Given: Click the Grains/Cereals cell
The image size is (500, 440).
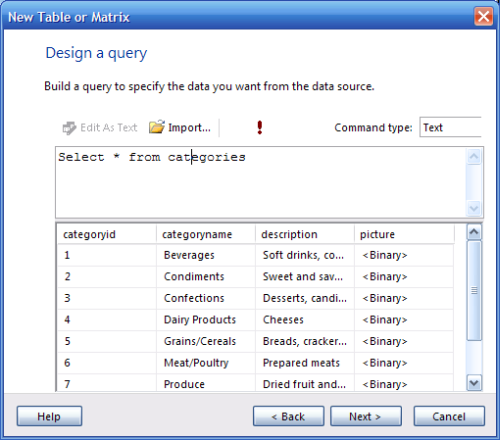Looking at the screenshot, I should [x=206, y=341].
